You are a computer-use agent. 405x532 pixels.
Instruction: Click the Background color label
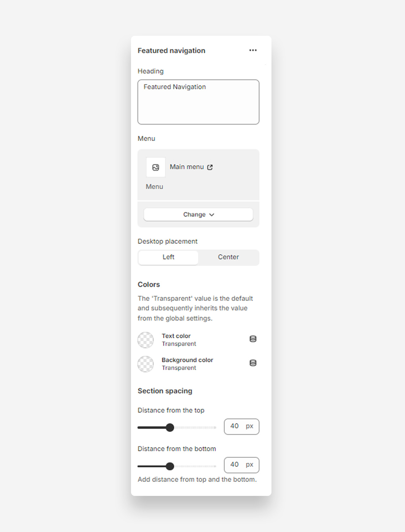[187, 360]
